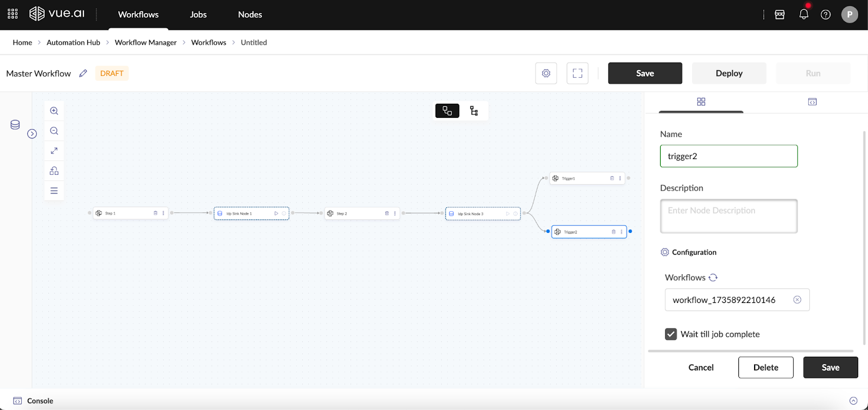The width and height of the screenshot is (868, 410).
Task: Uncheck Wait till job complete
Action: click(x=671, y=334)
